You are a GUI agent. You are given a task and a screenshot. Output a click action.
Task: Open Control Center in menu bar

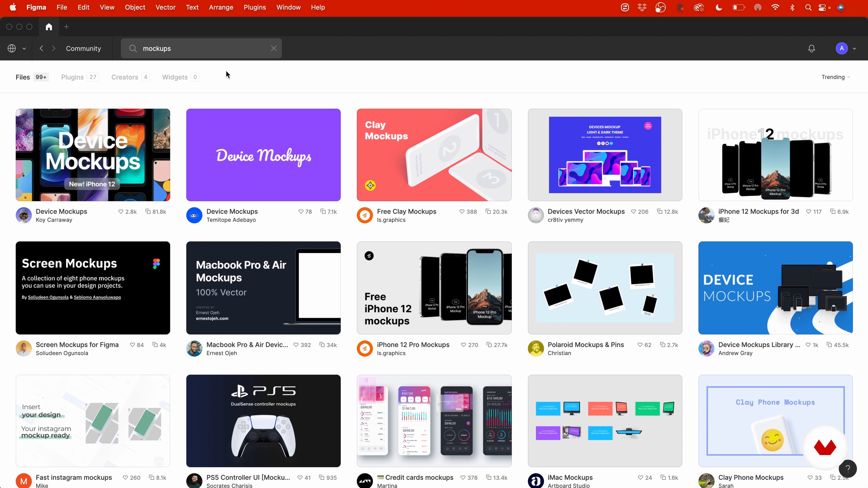point(822,7)
